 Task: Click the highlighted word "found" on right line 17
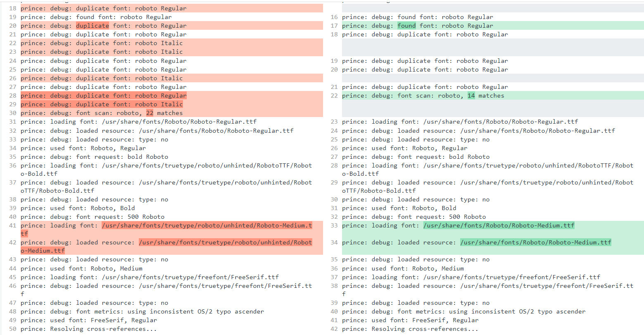click(x=406, y=26)
